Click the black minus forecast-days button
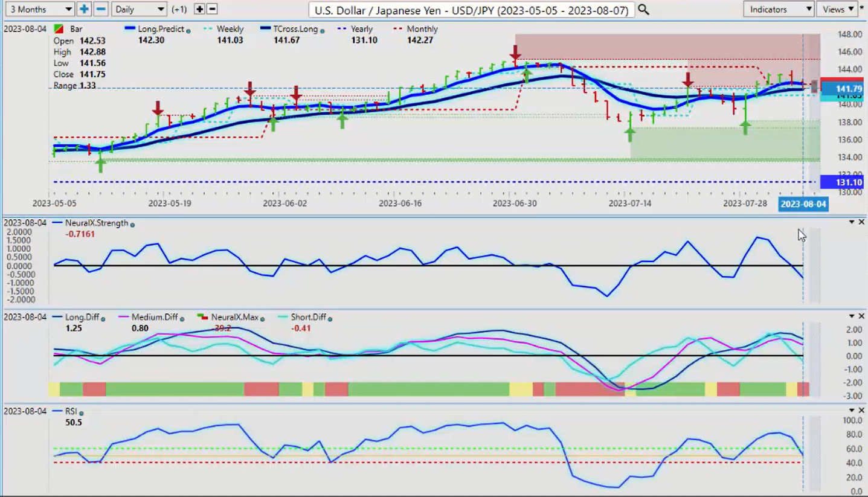 pos(212,9)
